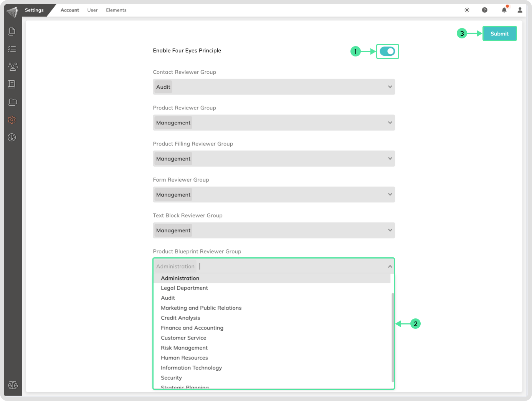This screenshot has height=401, width=532.
Task: Switch to the Elements tab
Action: point(116,10)
